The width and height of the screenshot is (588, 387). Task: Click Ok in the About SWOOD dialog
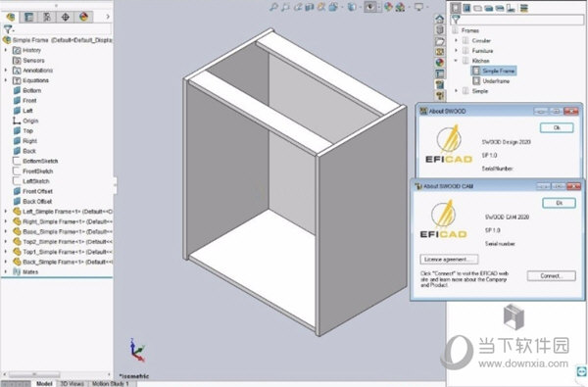[x=557, y=128]
